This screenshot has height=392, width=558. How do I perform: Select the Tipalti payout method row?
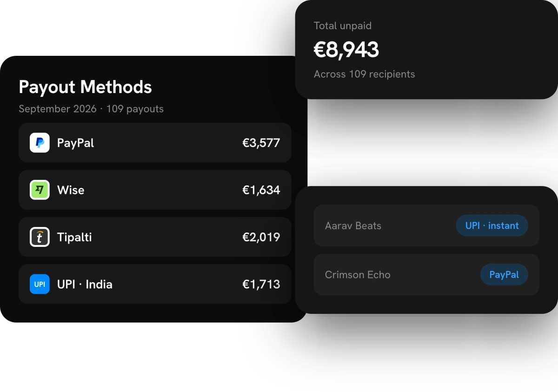[x=155, y=237]
